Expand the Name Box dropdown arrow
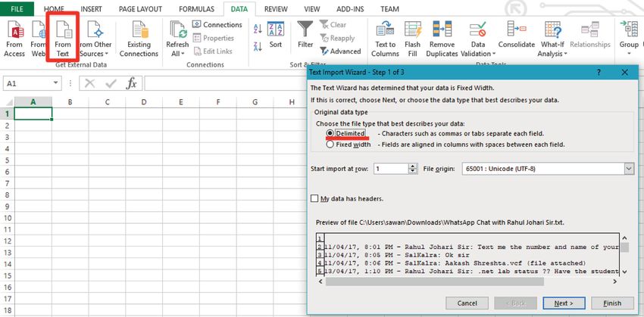 coord(56,83)
